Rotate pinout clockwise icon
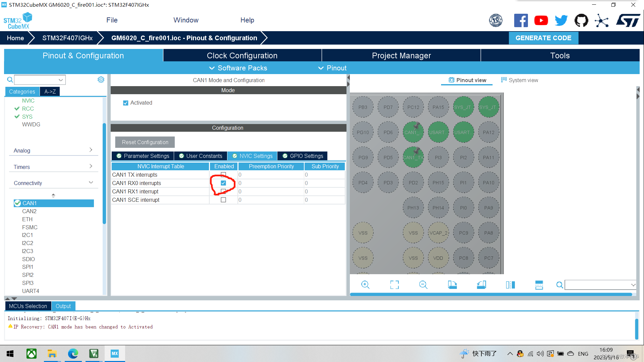The image size is (644, 362). 452,285
